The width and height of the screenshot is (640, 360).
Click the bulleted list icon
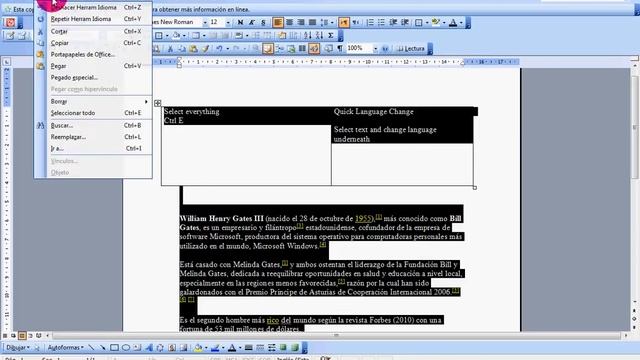(381, 22)
